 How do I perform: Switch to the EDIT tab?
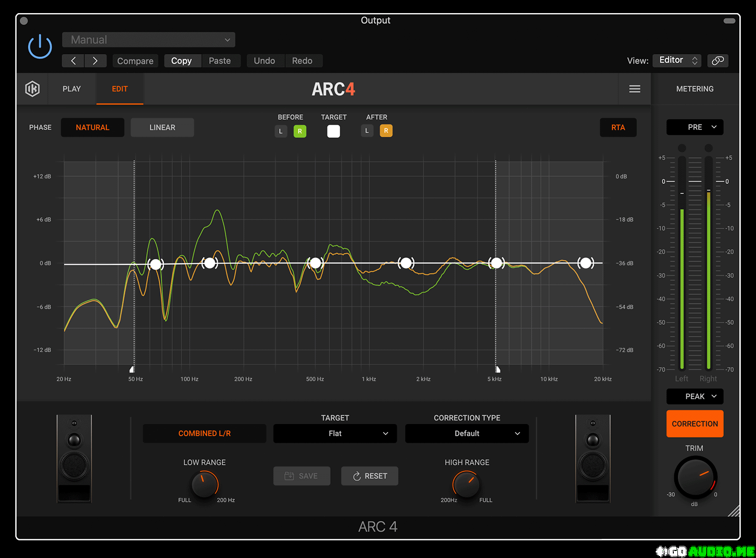click(120, 89)
